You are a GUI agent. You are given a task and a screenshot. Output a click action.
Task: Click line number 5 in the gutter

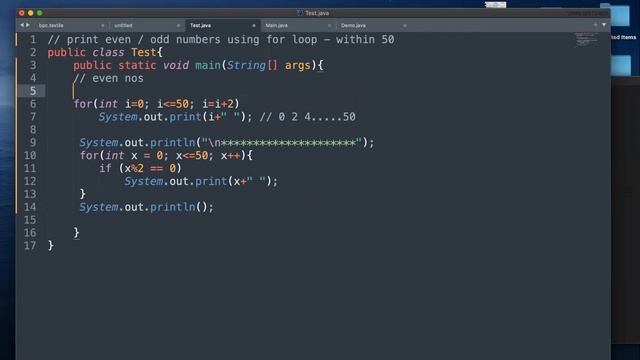[x=33, y=91]
